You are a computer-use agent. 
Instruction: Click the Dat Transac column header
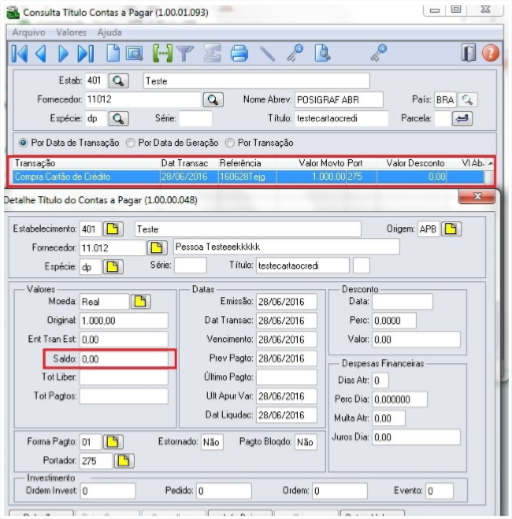pos(189,163)
